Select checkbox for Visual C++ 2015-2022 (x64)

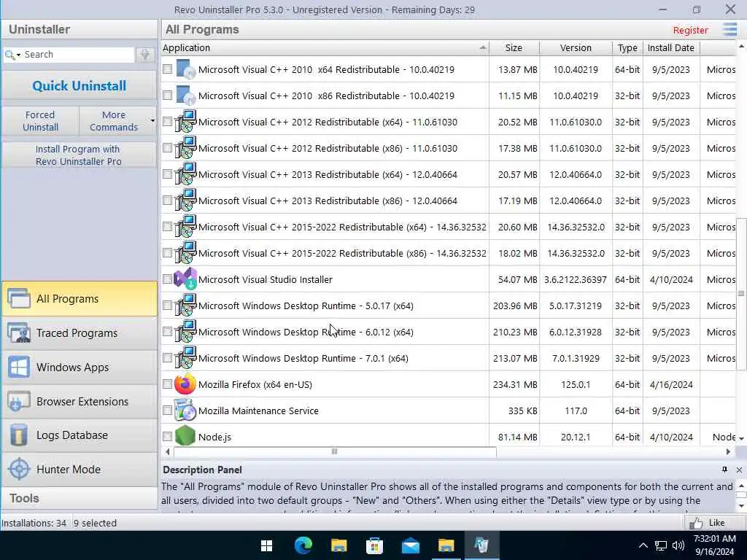pos(167,227)
